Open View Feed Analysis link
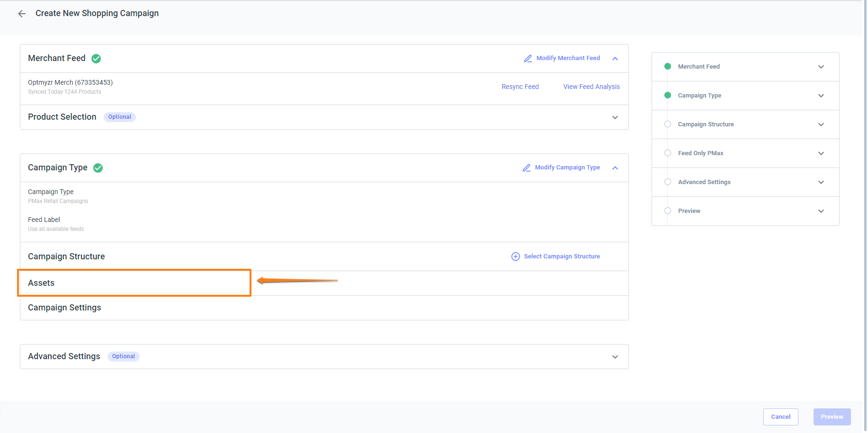 tap(591, 87)
